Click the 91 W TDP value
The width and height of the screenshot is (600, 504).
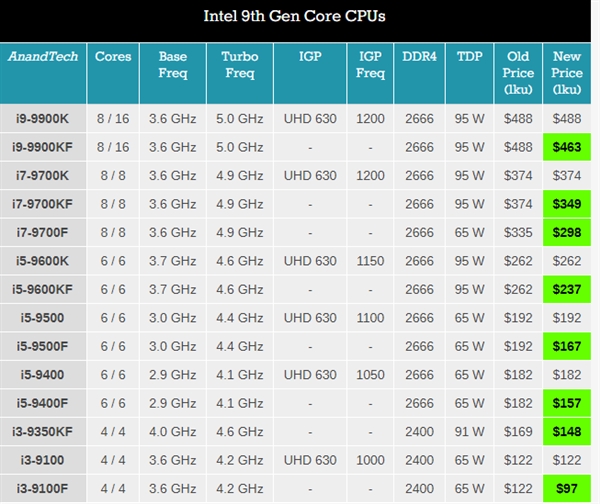click(469, 432)
